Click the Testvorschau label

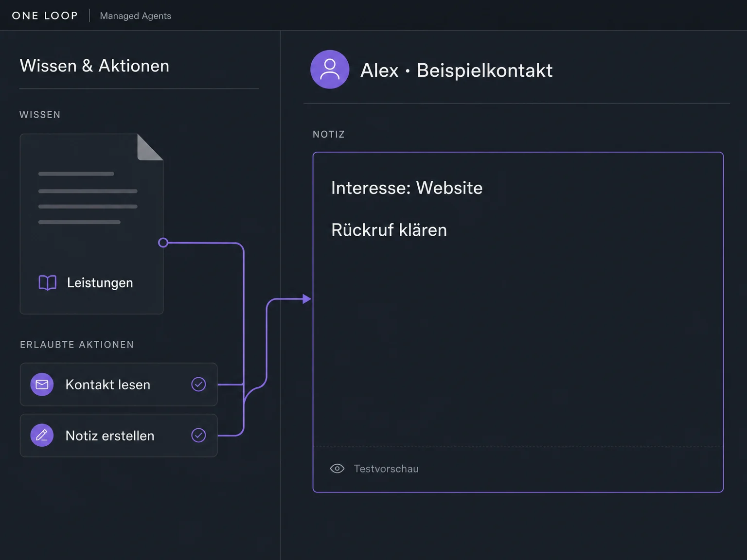coord(386,469)
